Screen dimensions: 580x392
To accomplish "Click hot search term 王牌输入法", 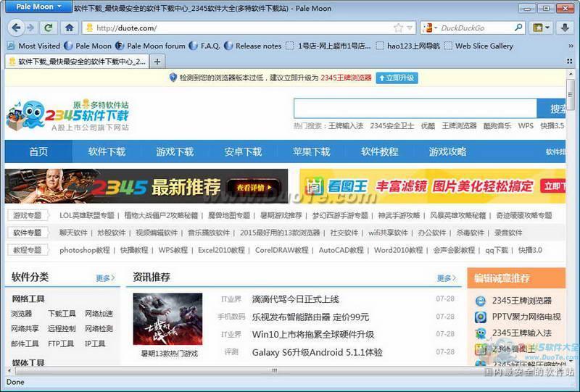I will click(346, 126).
